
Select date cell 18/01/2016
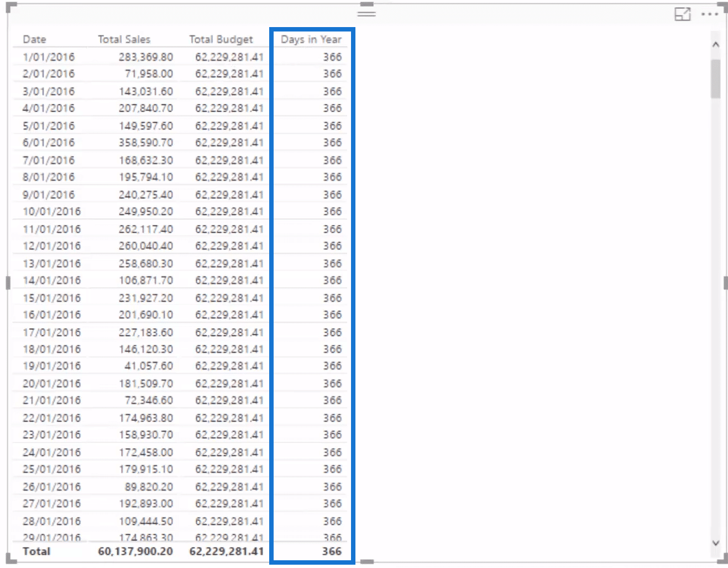point(51,349)
